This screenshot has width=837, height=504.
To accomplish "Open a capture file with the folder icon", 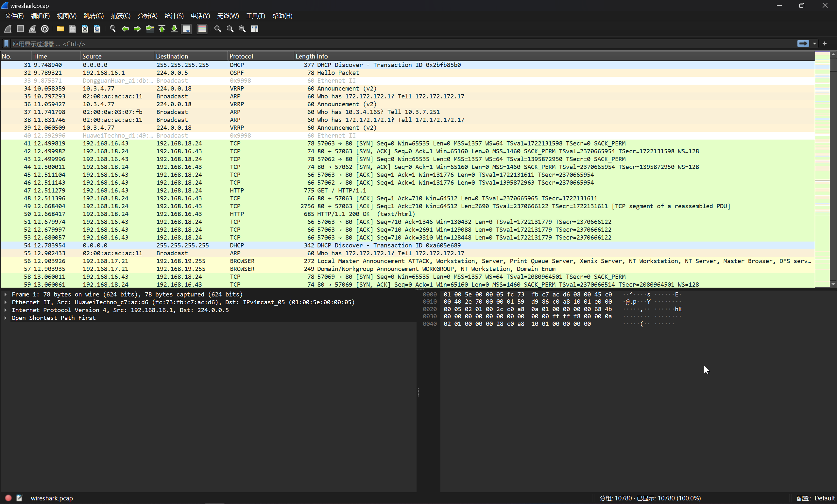I will [x=60, y=29].
